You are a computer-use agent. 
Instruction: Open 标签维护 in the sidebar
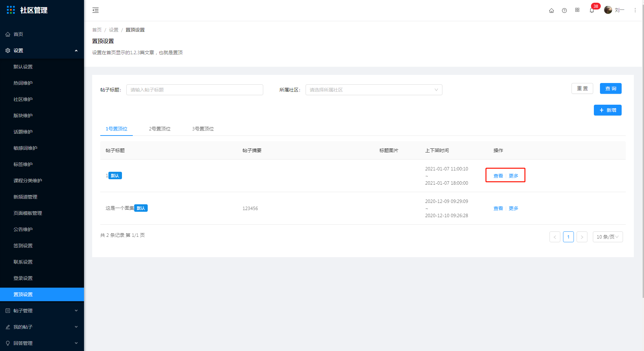coord(23,164)
